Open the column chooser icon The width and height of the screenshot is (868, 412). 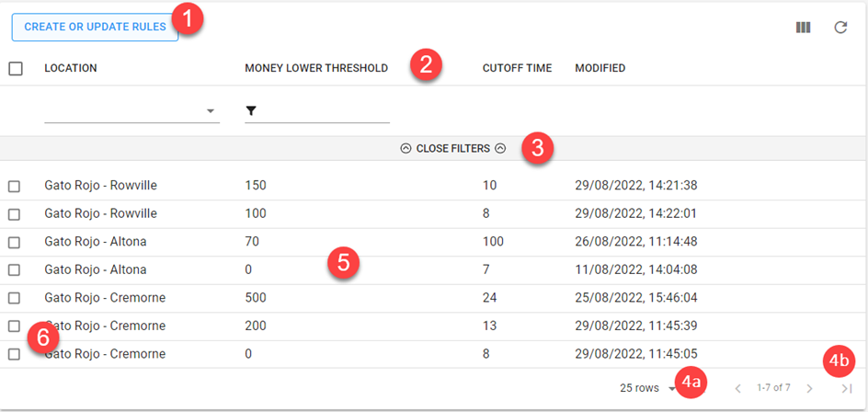point(804,28)
